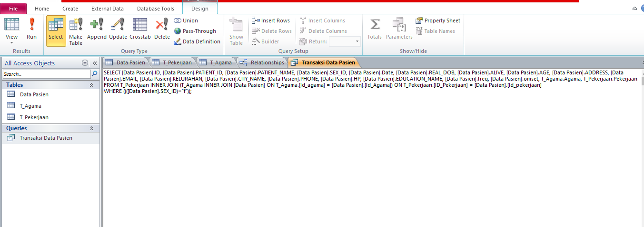Image resolution: width=644 pixels, height=227 pixels.
Task: Select Transaksi Data Pasien document tab
Action: (x=323, y=62)
